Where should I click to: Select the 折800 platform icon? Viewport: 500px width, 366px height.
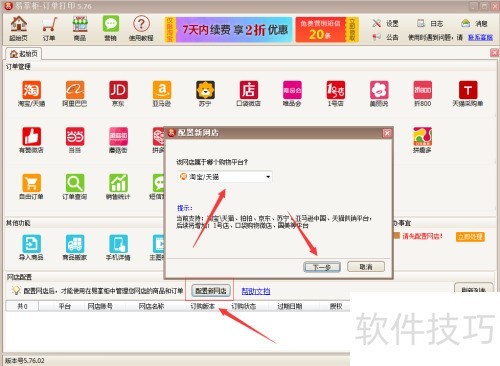pyautogui.click(x=422, y=94)
